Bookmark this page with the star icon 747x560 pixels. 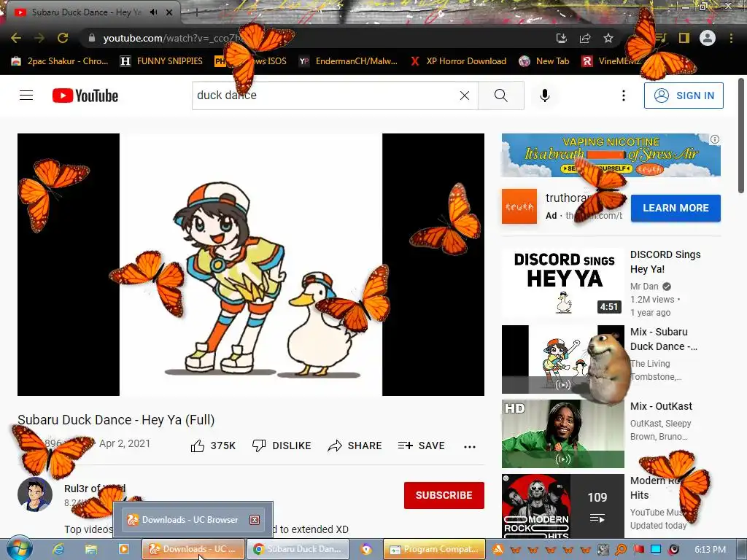[608, 38]
